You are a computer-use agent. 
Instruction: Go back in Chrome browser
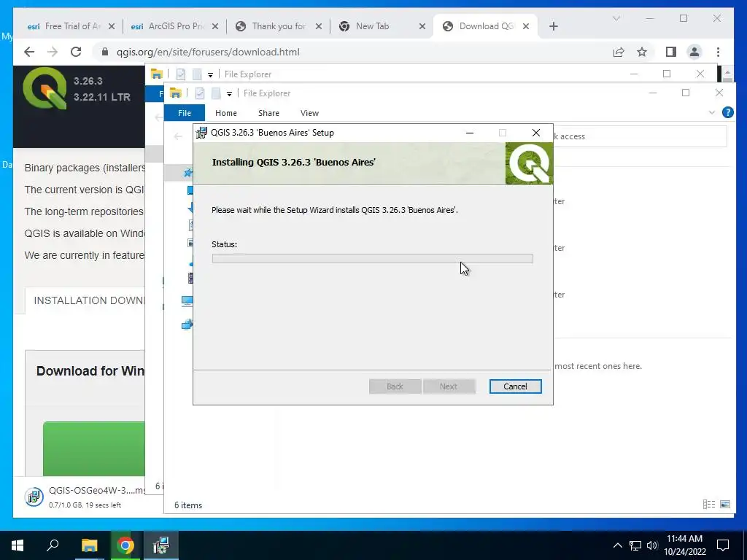tap(29, 52)
